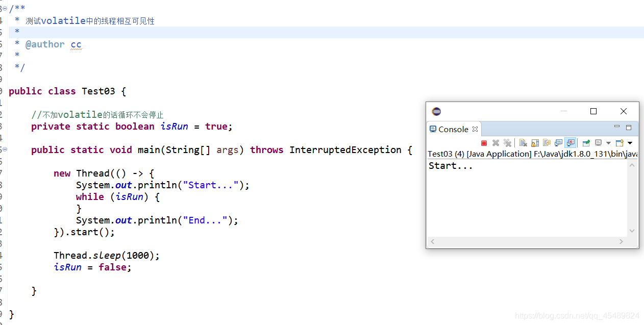Click 'new Thread(() -> {' line

click(x=104, y=173)
